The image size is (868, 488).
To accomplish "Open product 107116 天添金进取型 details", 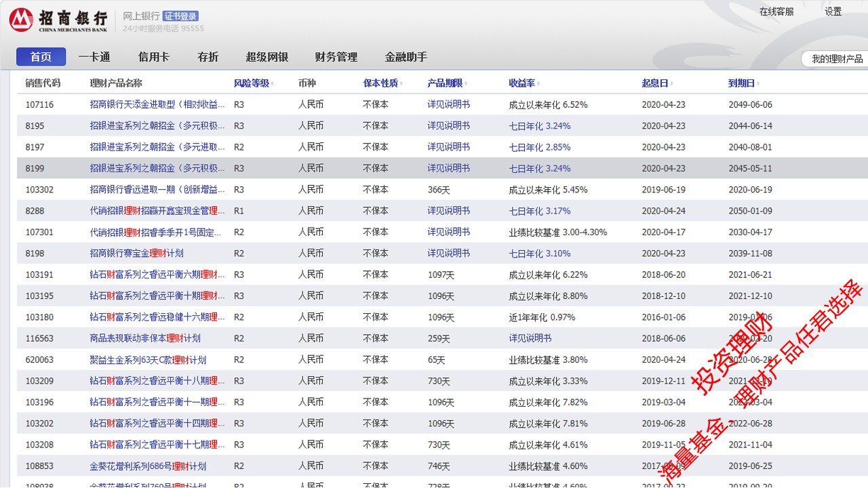I will (155, 104).
